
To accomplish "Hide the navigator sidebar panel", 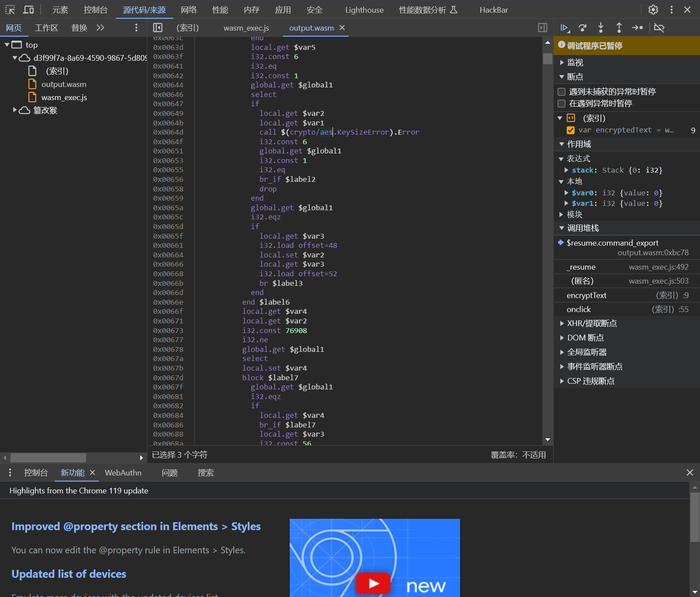I will pos(158,28).
